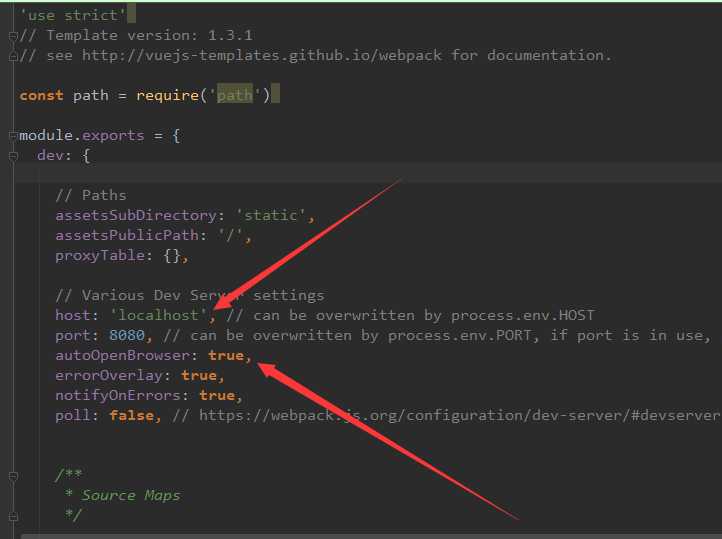The height and width of the screenshot is (539, 722).
Task: Click the port key
Action: [x=73, y=335]
